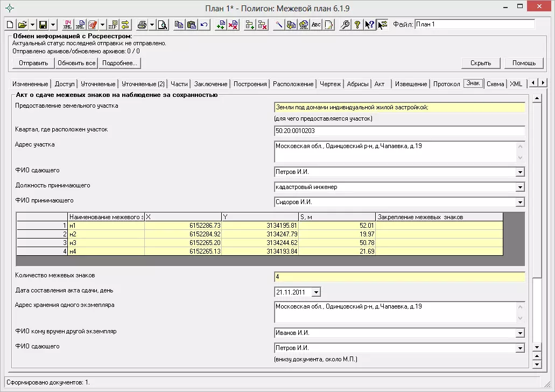Open the date picker for 21.11.2011

(316, 292)
